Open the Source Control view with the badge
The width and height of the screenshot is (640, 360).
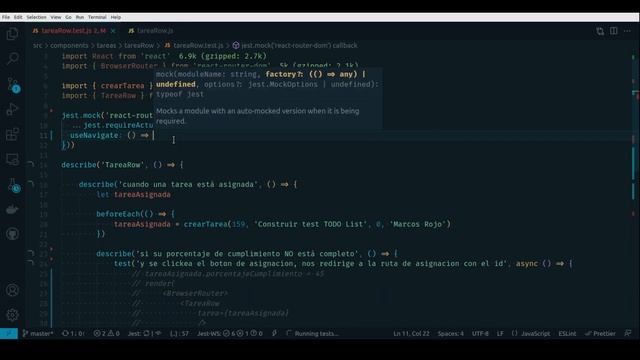pyautogui.click(x=12, y=84)
